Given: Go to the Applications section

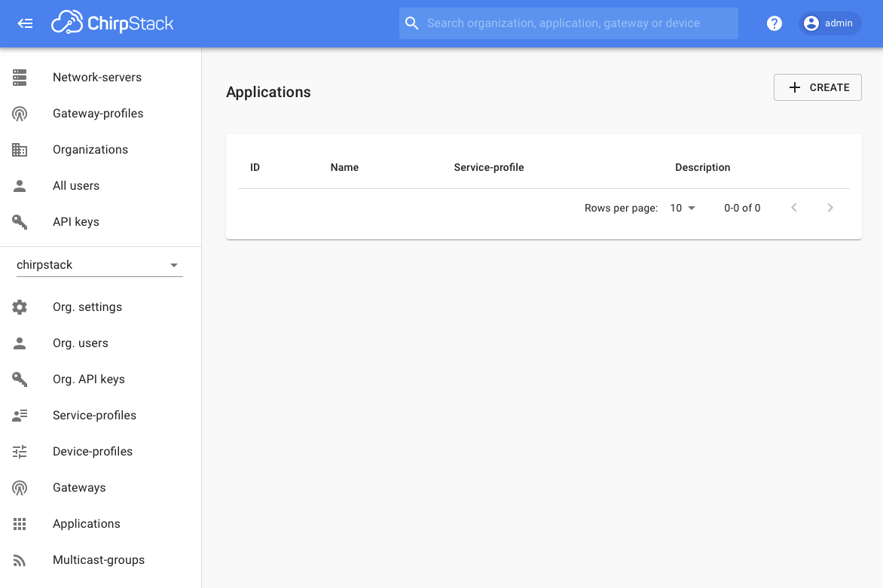Looking at the screenshot, I should 86,523.
